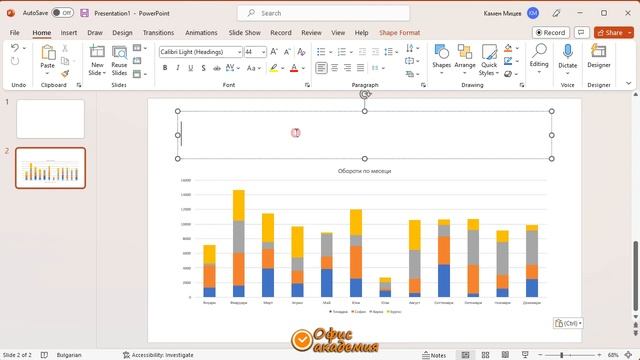Center text alignment icon
The height and width of the screenshot is (360, 640).
[334, 68]
